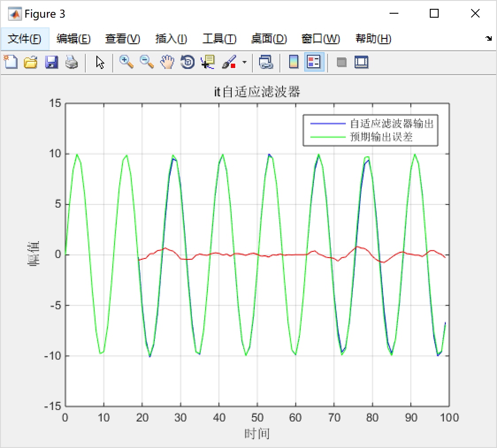Select legend entry 预期输出误差
Viewport: 497px width, 448px height.
coord(381,137)
